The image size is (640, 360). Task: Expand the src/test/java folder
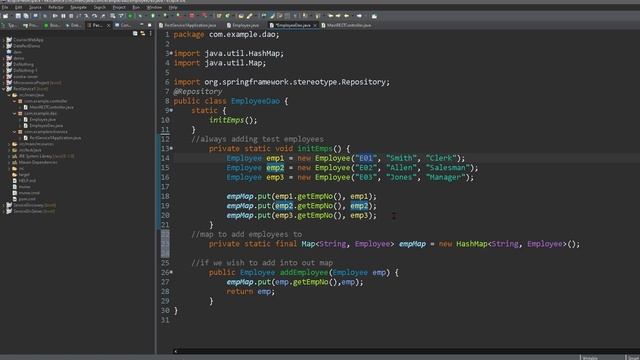(x=9, y=150)
